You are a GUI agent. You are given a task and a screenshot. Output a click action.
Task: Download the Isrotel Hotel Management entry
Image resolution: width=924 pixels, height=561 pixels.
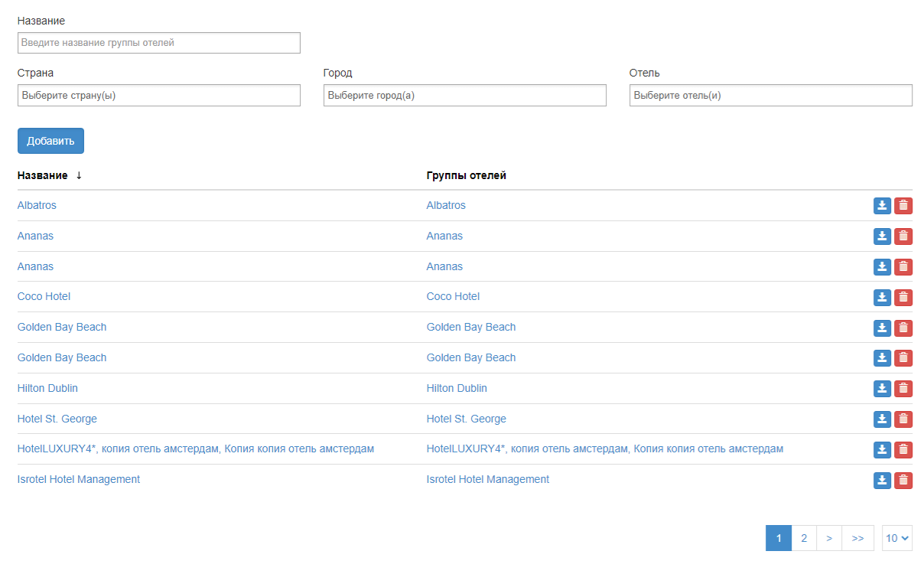pos(882,480)
